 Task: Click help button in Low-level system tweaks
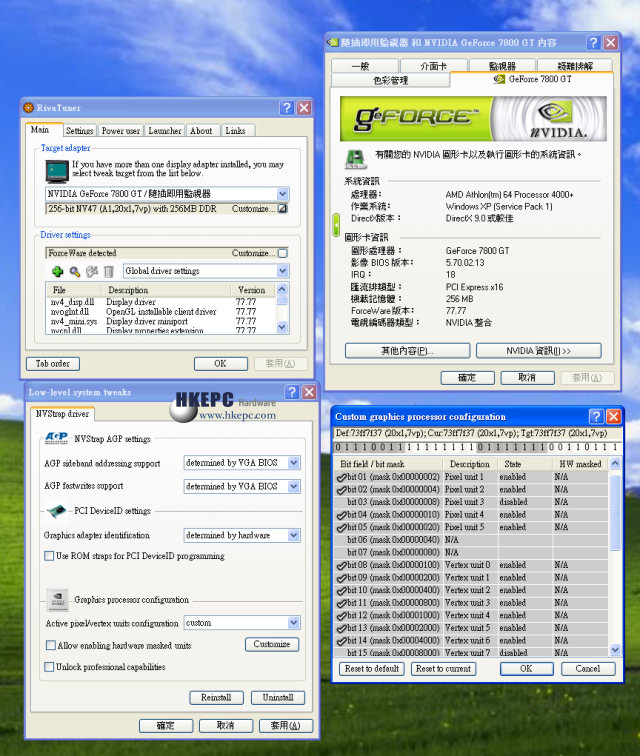point(292,392)
